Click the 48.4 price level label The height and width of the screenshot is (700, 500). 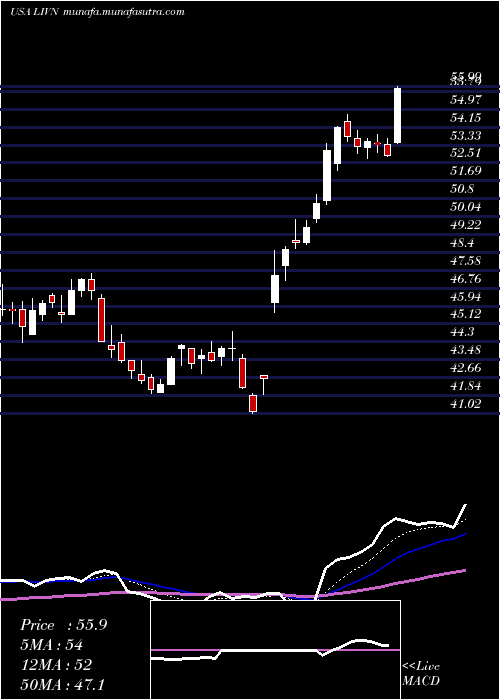click(462, 243)
